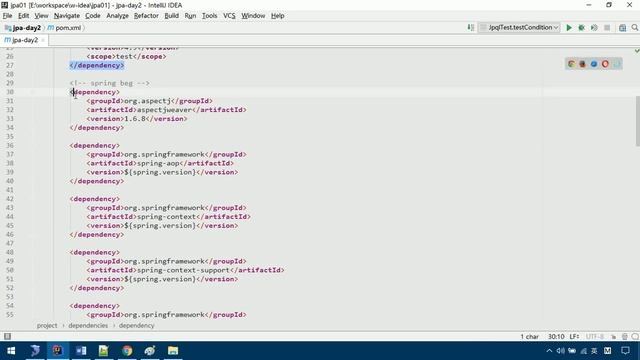Open the green notepad app in taskbar

[x=104, y=351]
